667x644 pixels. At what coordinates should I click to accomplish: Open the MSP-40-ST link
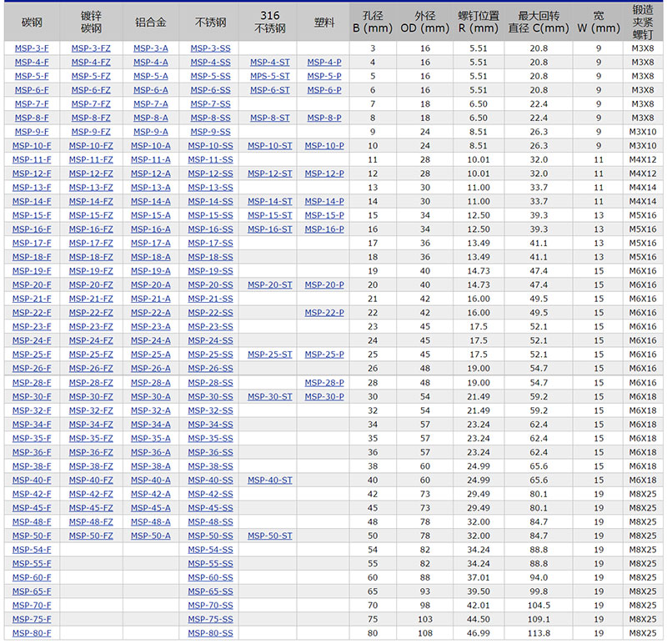(x=270, y=480)
